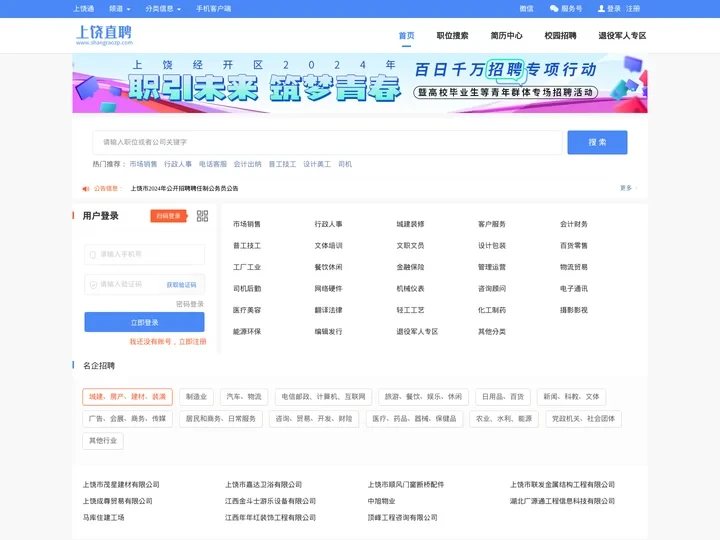
Task: Focus the job or company keyword search field
Action: click(x=327, y=142)
